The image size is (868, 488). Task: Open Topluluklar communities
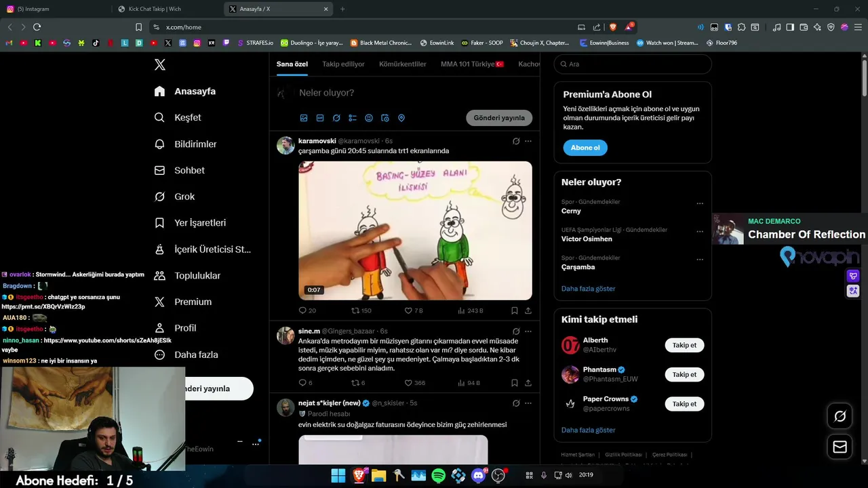[x=187, y=276]
